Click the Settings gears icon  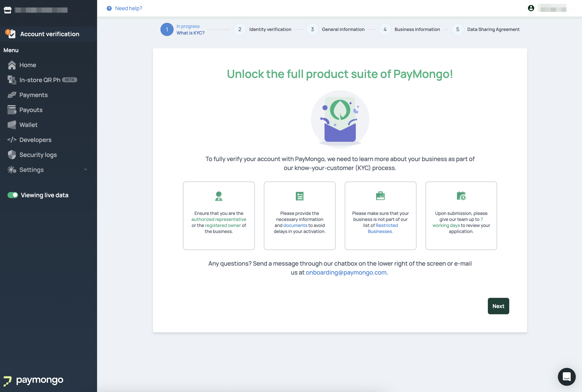(12, 170)
